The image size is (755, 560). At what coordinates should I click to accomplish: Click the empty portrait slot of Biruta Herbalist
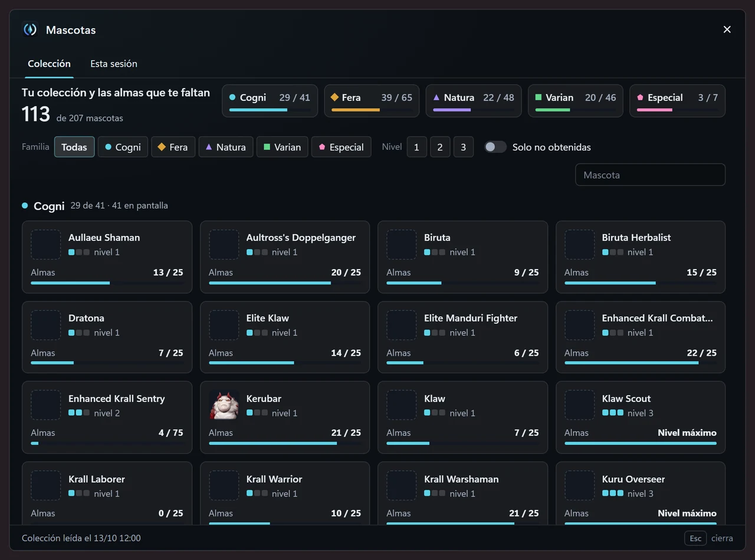pyautogui.click(x=579, y=244)
